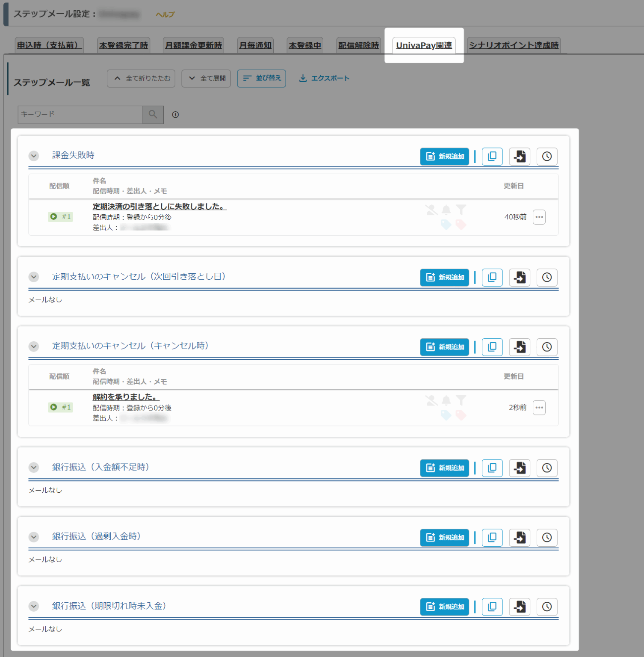The image size is (644, 657).
Task: Toggle the blue tag icon on the 解約を承りました。 row
Action: pos(446,415)
